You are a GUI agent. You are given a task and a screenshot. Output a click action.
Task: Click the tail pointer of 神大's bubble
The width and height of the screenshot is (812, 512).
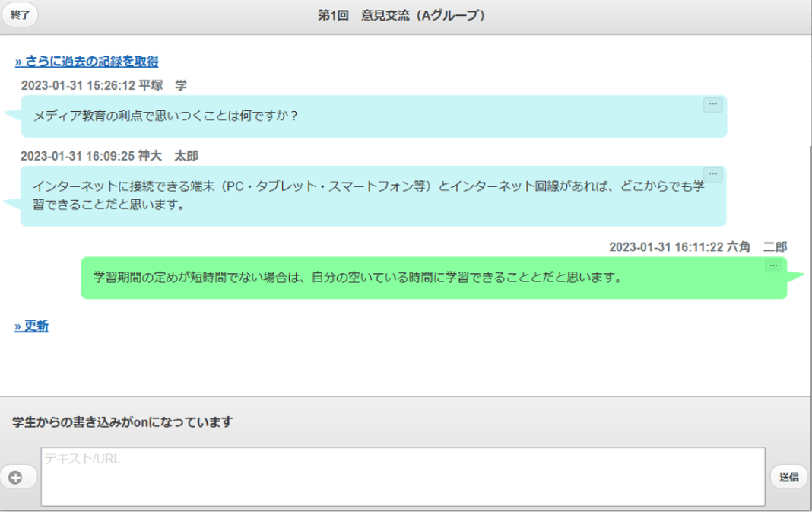pyautogui.click(x=12, y=203)
